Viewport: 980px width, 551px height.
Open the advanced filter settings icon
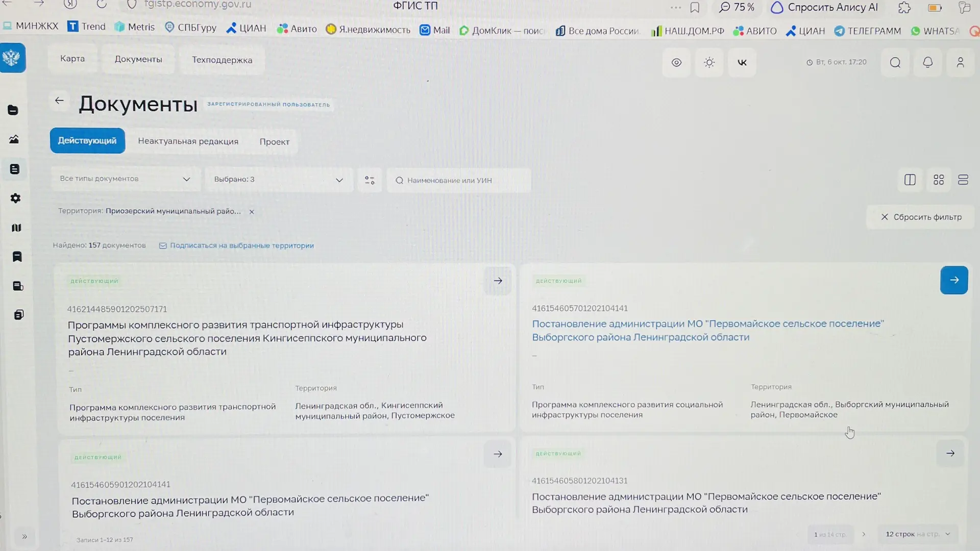tap(370, 180)
